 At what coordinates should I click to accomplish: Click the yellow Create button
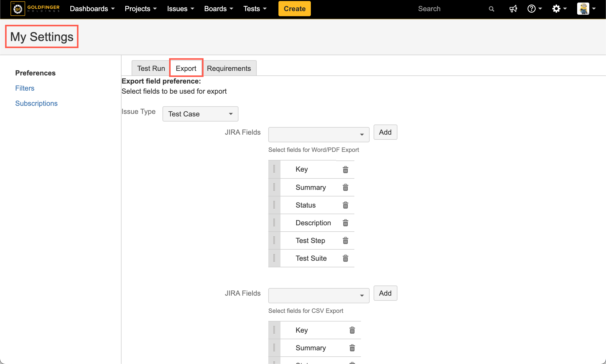coord(294,9)
